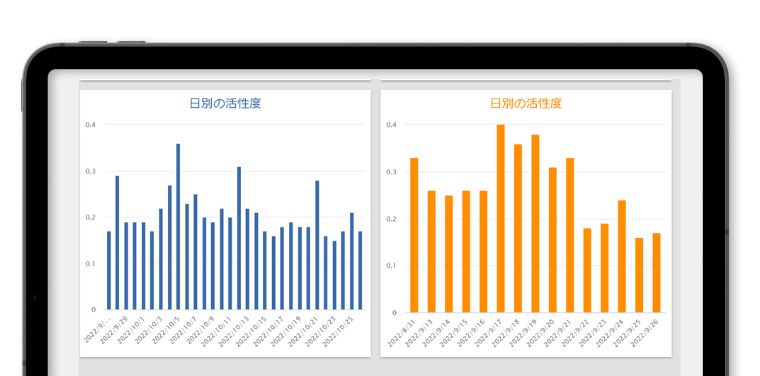Click the orange bar for 2022/9/14
The height and width of the screenshot is (376, 760).
pyautogui.click(x=449, y=254)
